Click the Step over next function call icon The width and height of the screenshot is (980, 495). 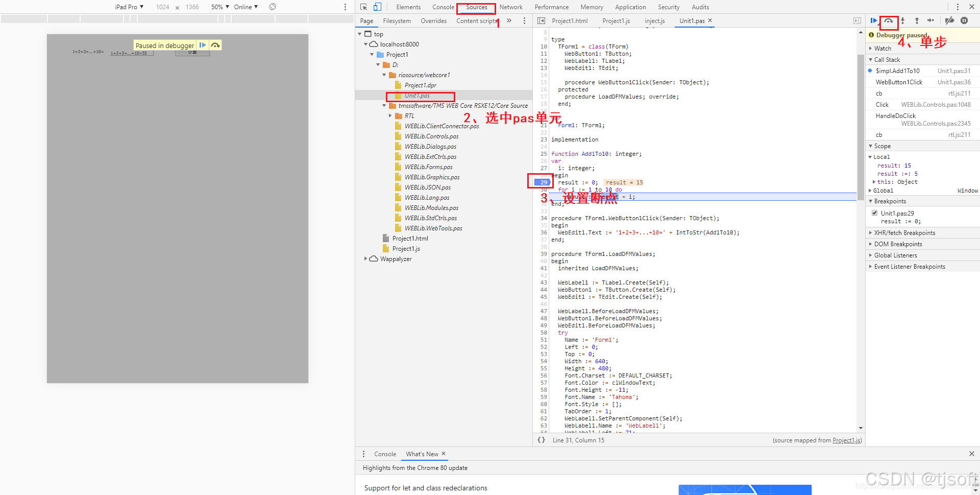pos(889,20)
